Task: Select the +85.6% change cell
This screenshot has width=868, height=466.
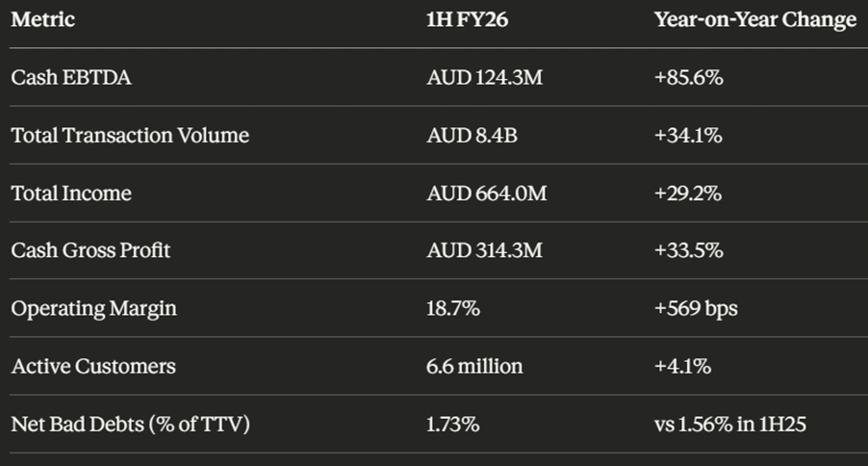Action: [688, 78]
